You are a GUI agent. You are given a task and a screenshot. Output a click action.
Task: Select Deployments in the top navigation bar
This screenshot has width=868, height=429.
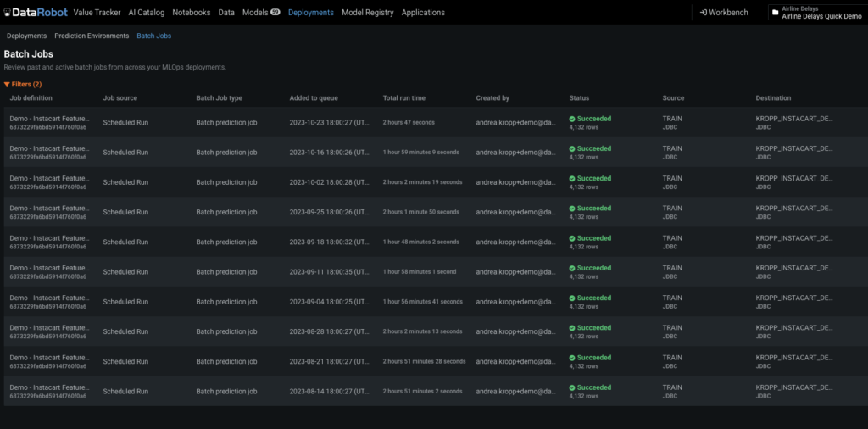point(311,12)
